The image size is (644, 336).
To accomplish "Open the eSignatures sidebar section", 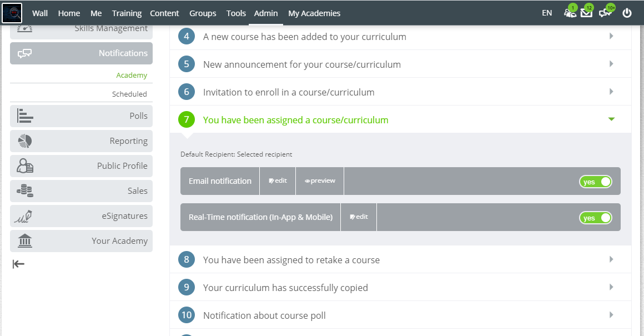I will (81, 216).
